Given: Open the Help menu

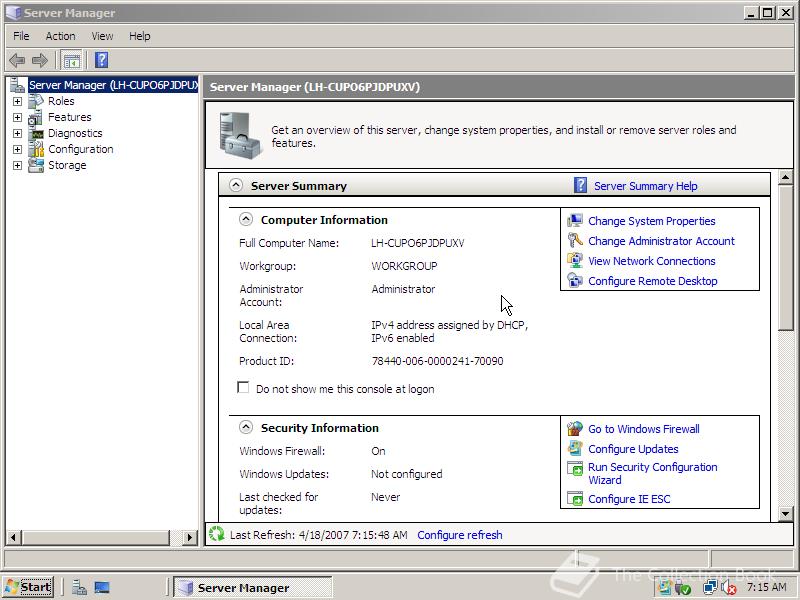Looking at the screenshot, I should pos(139,36).
